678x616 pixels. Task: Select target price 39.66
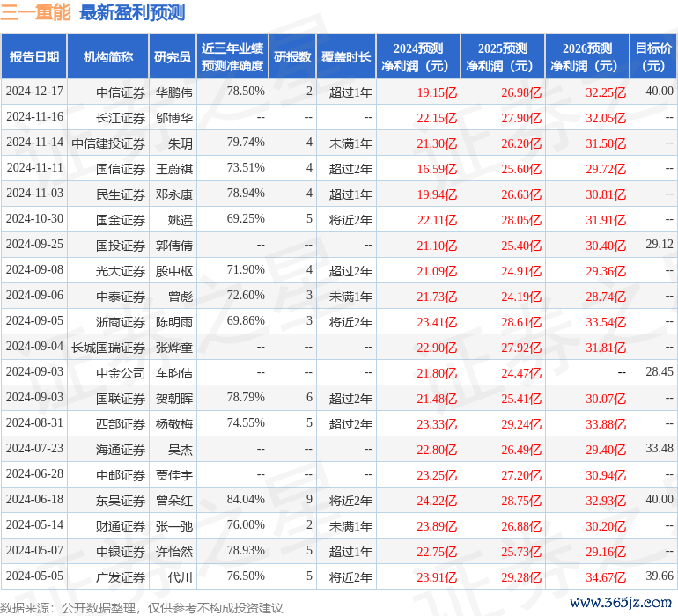tap(660, 576)
